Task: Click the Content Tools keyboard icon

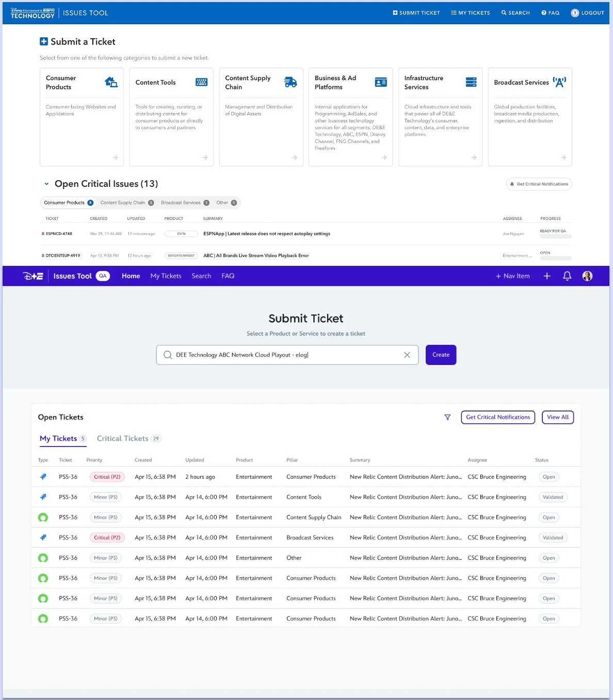Action: tap(201, 82)
